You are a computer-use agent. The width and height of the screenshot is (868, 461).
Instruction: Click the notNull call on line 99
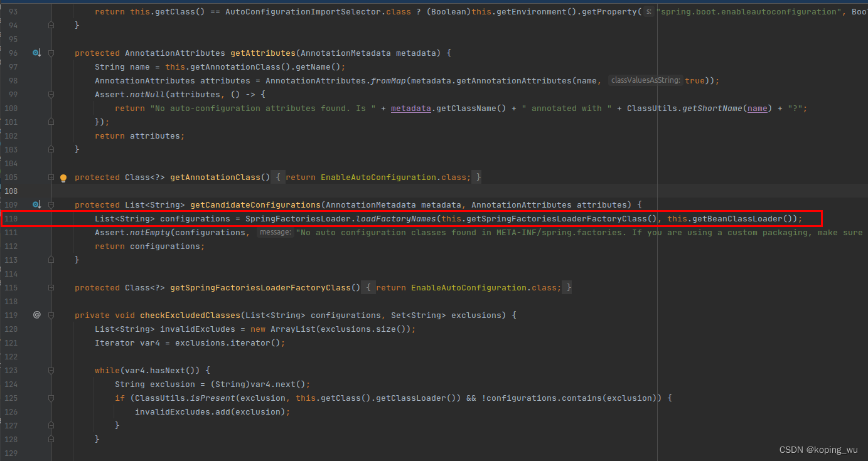pos(147,95)
